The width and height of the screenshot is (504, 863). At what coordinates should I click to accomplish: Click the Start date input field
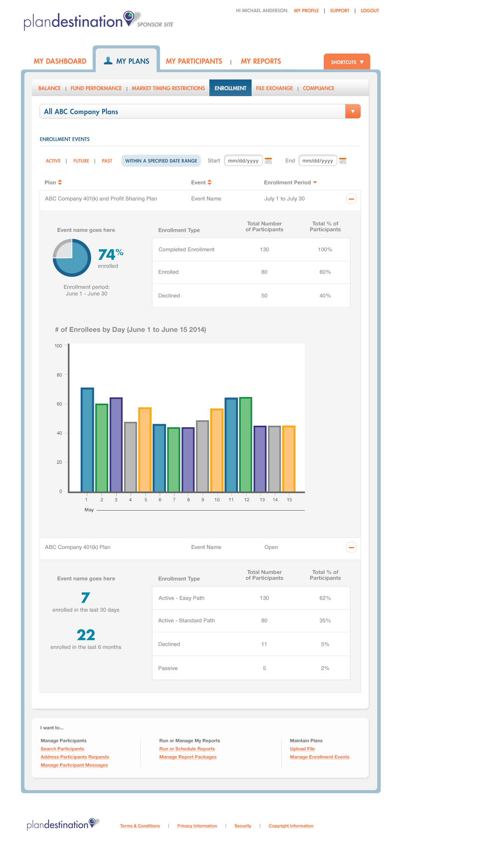[243, 161]
